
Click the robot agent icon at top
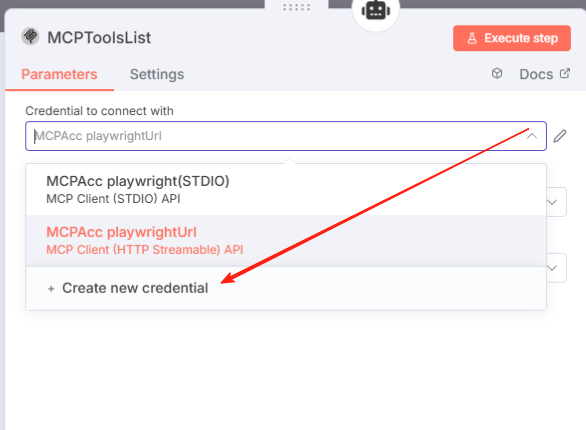[376, 10]
